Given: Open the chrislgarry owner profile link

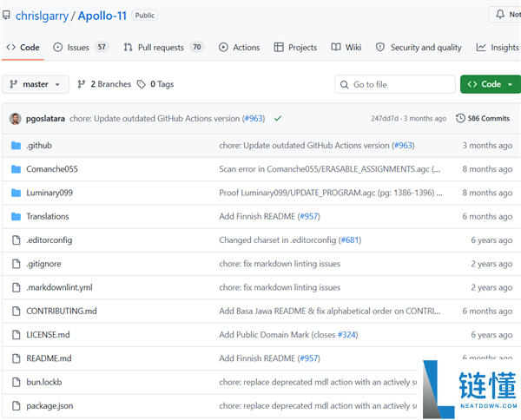Looking at the screenshot, I should tap(42, 16).
